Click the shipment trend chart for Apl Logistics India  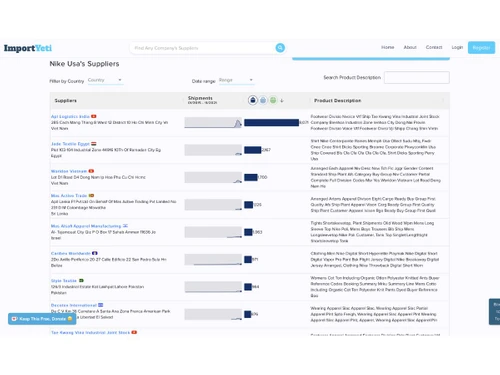coord(213,122)
